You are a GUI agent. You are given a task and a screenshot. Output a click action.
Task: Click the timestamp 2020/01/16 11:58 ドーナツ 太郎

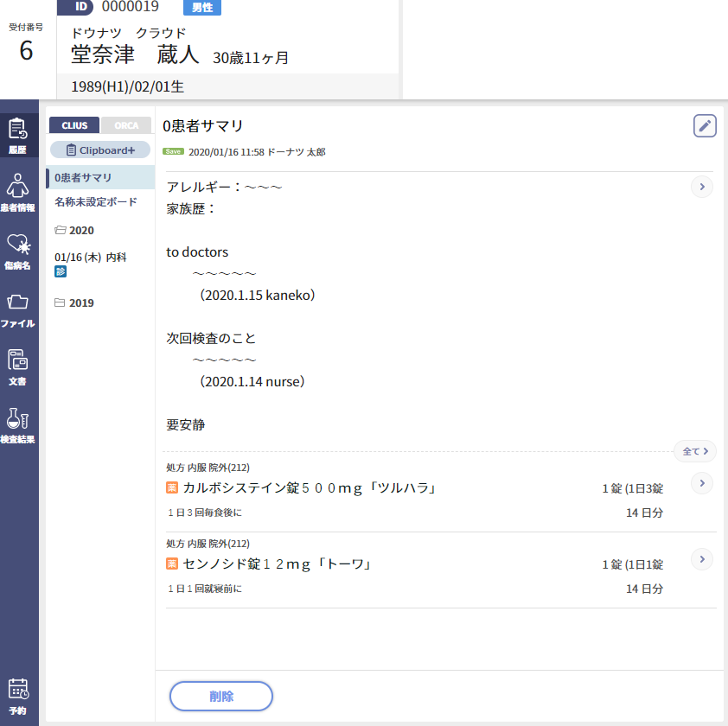257,152
